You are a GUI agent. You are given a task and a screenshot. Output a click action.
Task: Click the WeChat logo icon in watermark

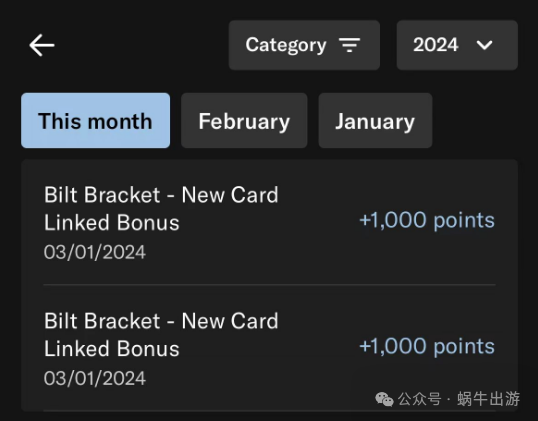point(384,399)
